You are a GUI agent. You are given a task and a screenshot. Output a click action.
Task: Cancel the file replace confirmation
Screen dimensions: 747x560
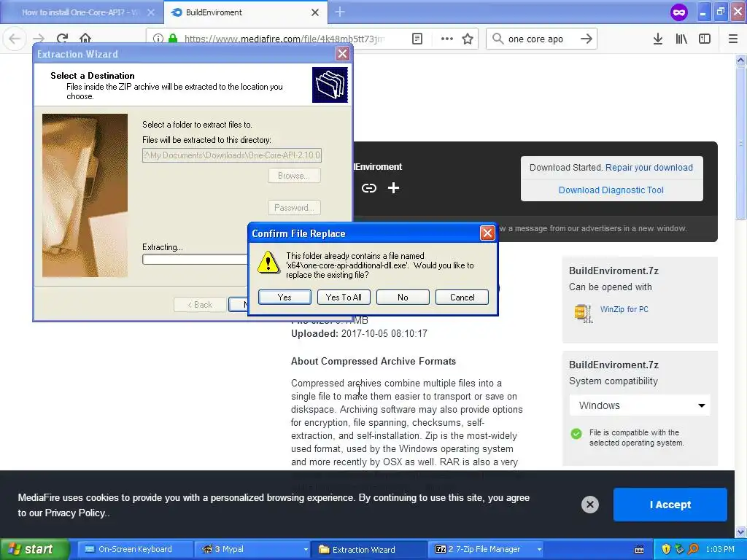tap(462, 297)
